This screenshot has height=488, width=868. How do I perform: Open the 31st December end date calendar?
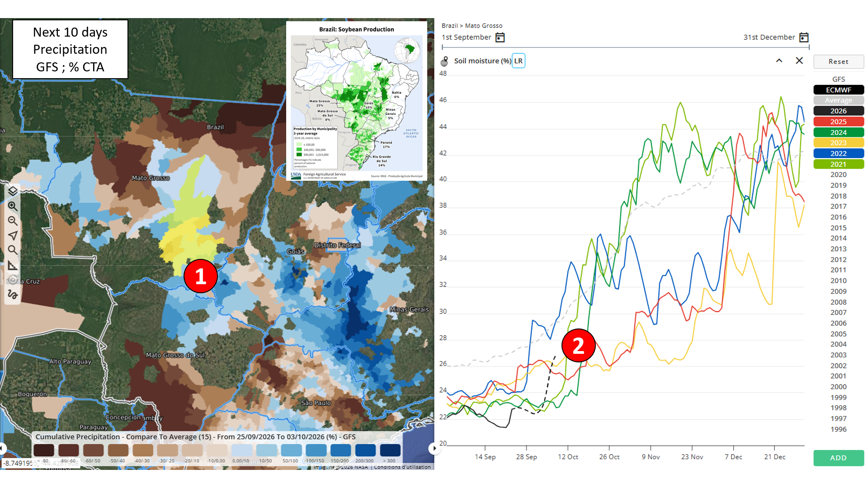click(x=804, y=38)
